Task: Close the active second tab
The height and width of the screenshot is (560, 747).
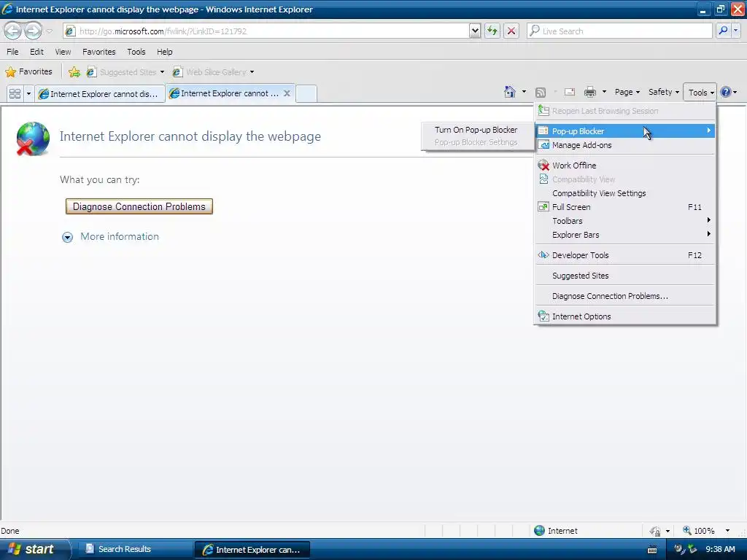Action: [287, 93]
